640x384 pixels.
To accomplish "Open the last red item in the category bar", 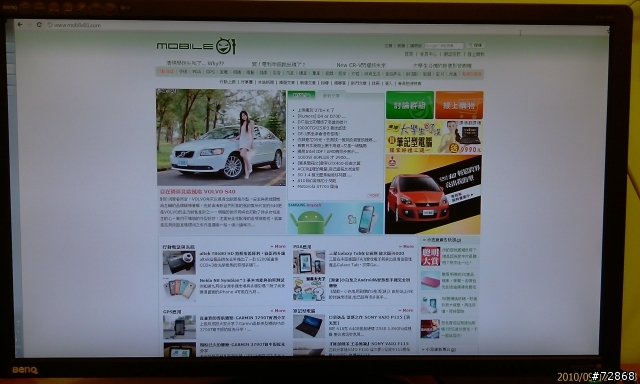I will pos(472,74).
